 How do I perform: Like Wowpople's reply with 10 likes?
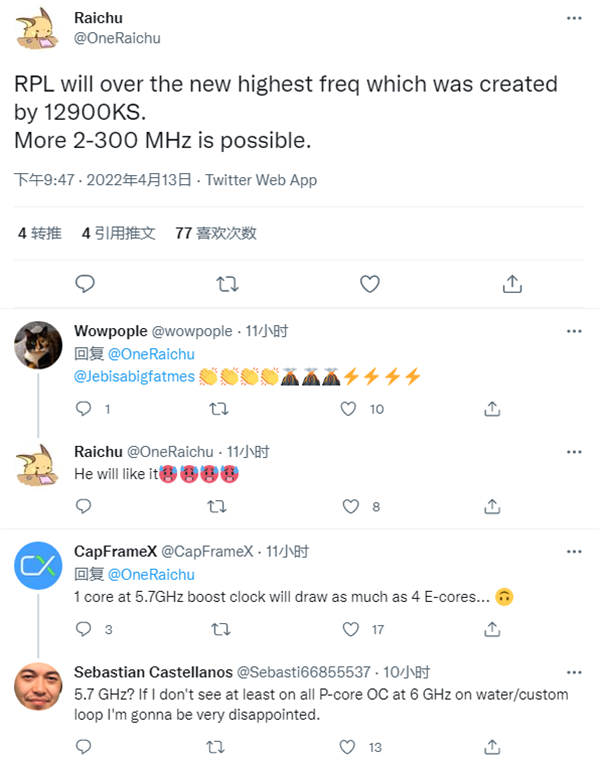tap(349, 409)
